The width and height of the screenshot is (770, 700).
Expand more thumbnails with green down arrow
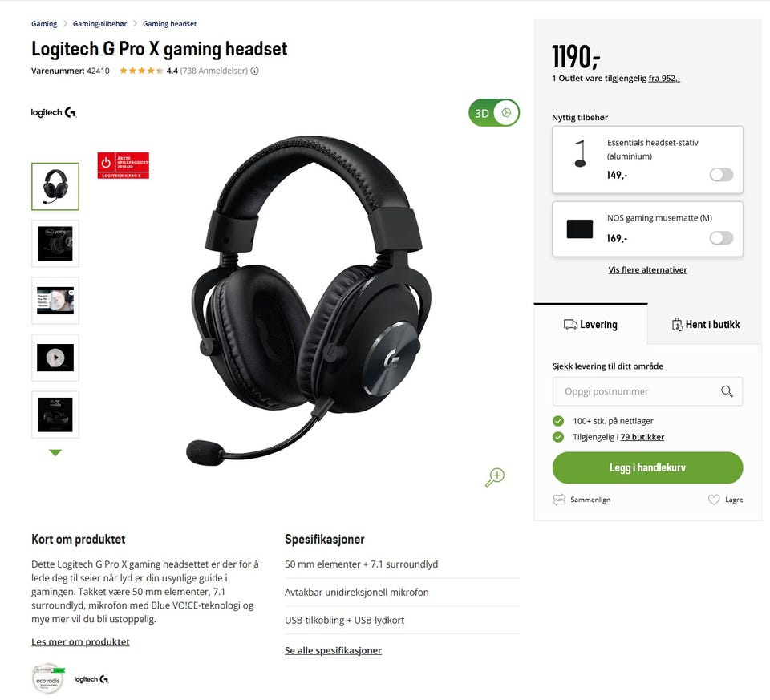[x=55, y=452]
